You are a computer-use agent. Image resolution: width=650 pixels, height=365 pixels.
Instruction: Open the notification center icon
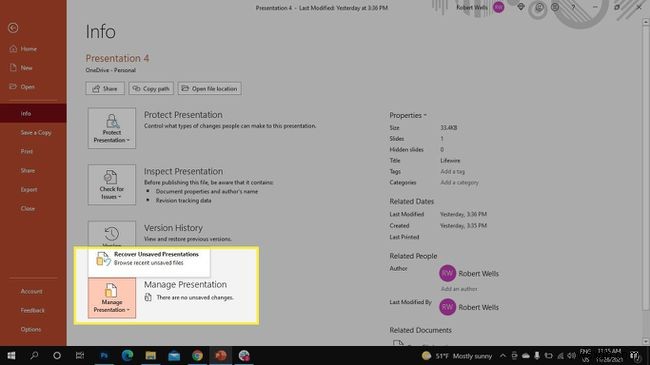click(x=635, y=356)
